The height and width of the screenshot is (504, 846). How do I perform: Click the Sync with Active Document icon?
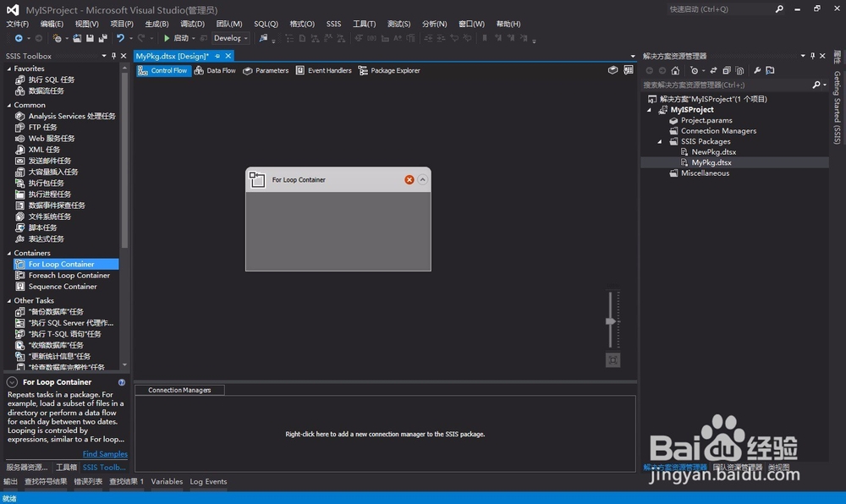(713, 71)
